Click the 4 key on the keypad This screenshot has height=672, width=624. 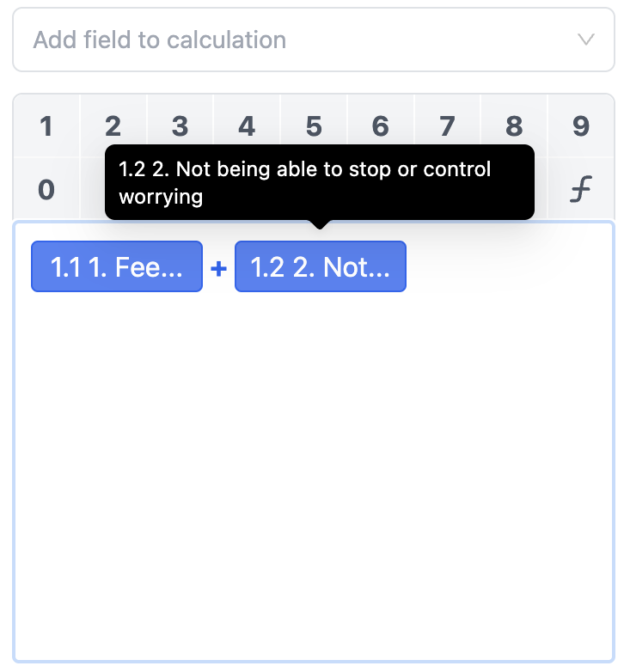click(x=247, y=126)
